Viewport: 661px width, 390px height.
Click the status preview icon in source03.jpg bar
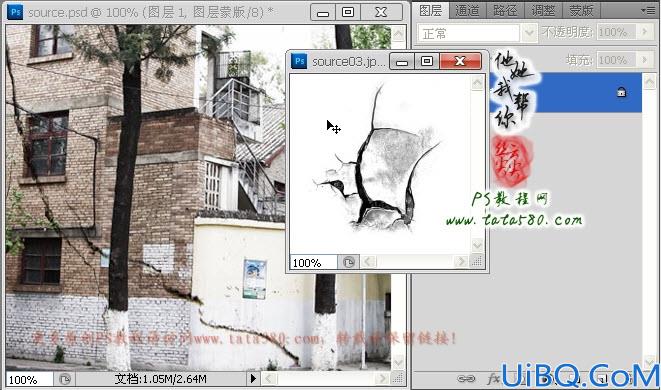coord(349,262)
